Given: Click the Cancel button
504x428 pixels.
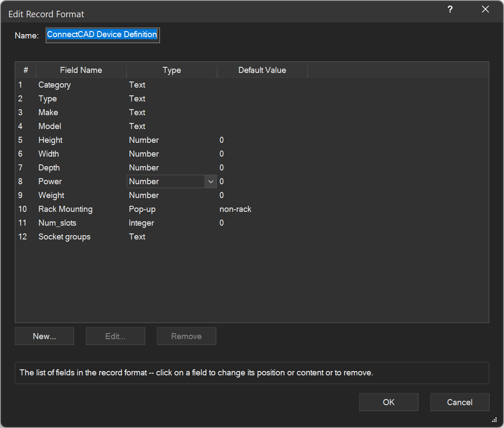Looking at the screenshot, I should (x=460, y=402).
